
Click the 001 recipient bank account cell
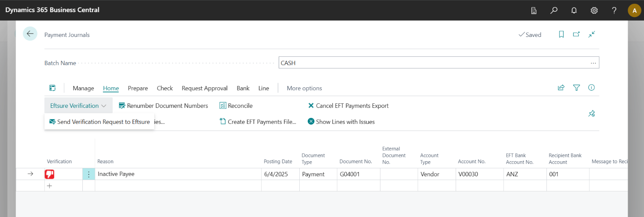568,174
